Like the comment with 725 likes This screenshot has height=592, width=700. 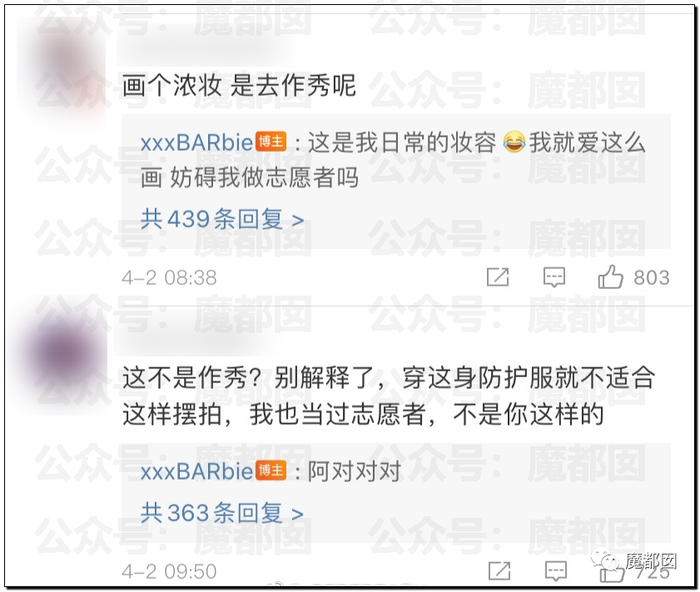[612, 572]
